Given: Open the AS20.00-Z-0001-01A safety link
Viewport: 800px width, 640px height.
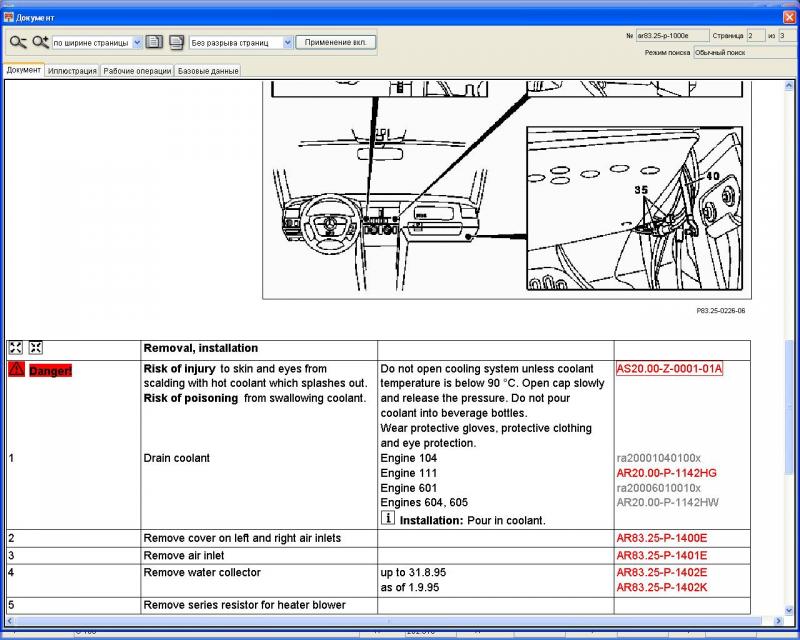Looking at the screenshot, I should coord(669,368).
